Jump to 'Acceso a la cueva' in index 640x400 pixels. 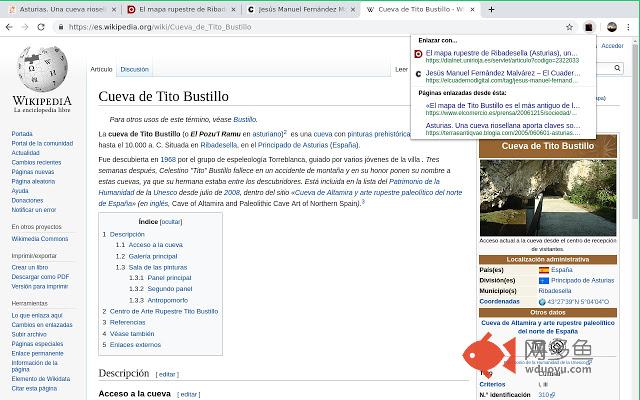point(155,245)
